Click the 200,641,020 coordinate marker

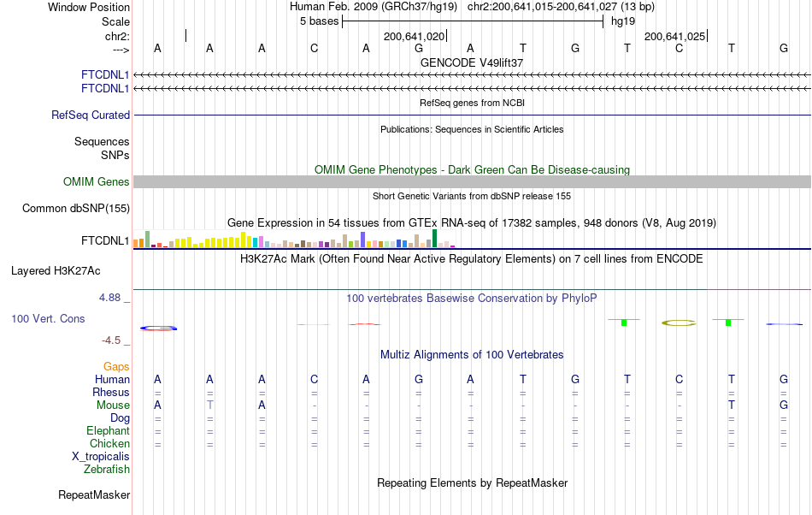(414, 36)
